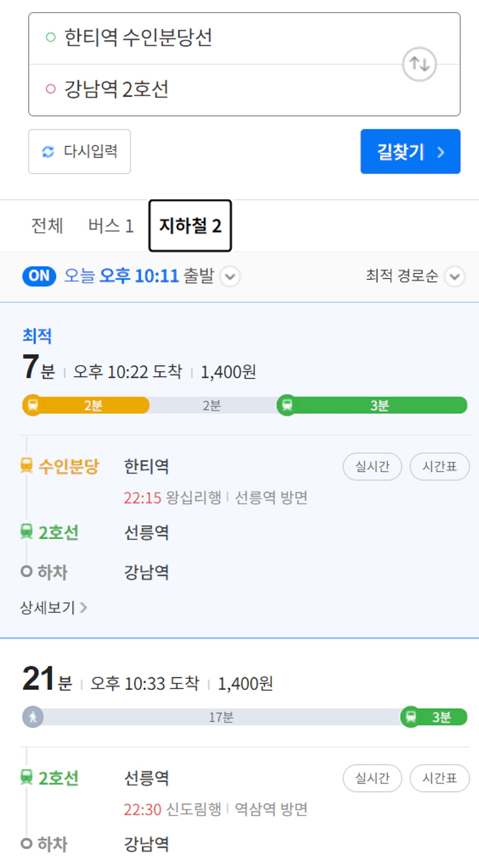Click the green 2호선 icon beside 선릉역 transfer
Image resolution: width=479 pixels, height=868 pixels.
[27, 531]
